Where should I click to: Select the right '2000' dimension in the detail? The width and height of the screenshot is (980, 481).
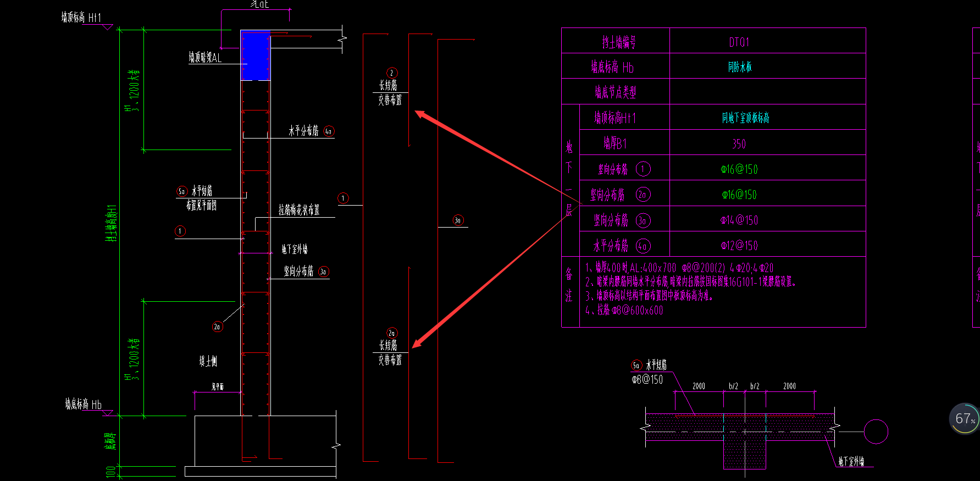789,386
